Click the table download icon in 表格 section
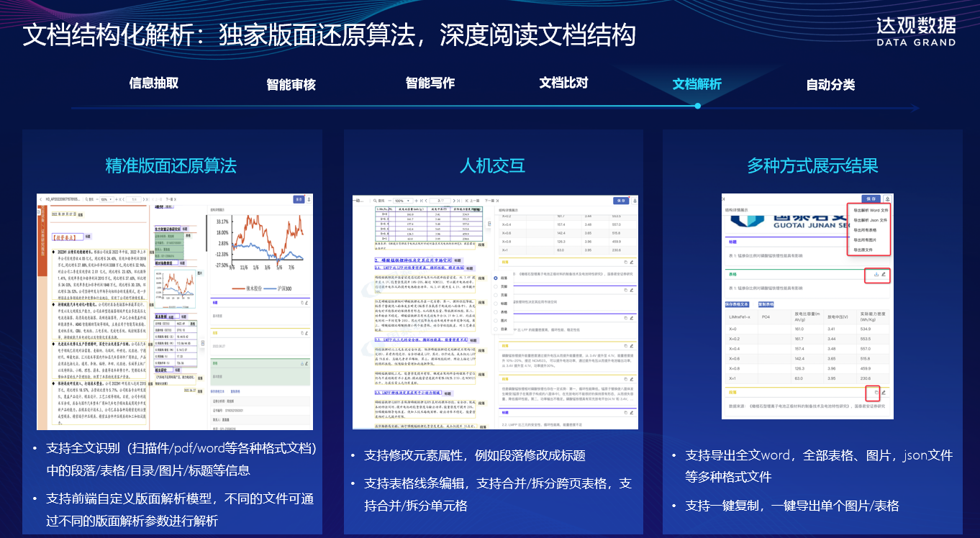Image resolution: width=980 pixels, height=538 pixels. point(875,274)
